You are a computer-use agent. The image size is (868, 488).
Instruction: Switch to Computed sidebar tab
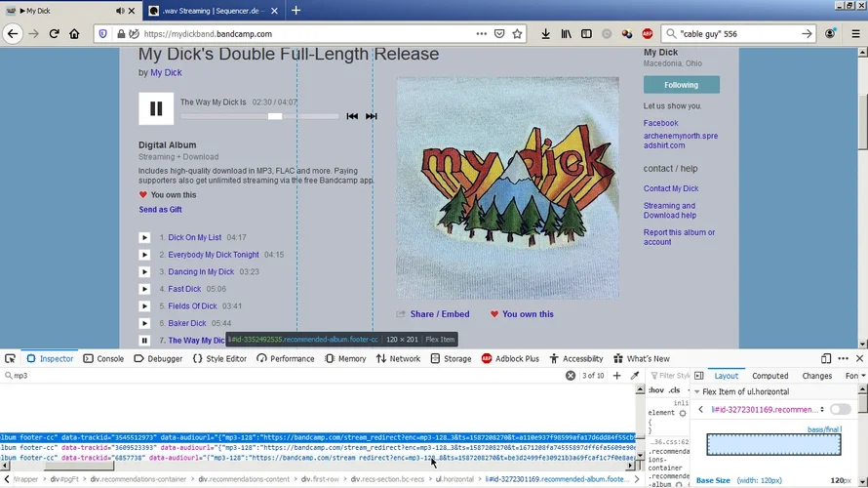point(770,376)
